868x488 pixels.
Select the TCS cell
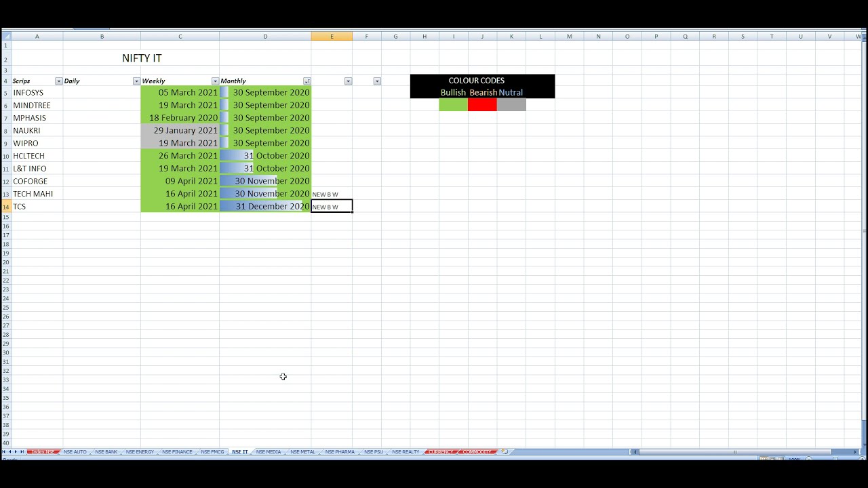tap(37, 207)
